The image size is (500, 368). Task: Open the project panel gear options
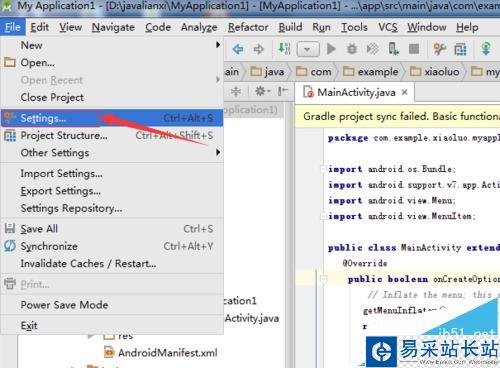[262, 91]
